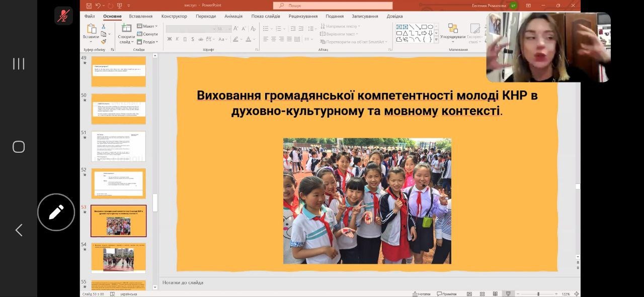
Task: Open the Розділ section dropdown
Action: tap(147, 42)
